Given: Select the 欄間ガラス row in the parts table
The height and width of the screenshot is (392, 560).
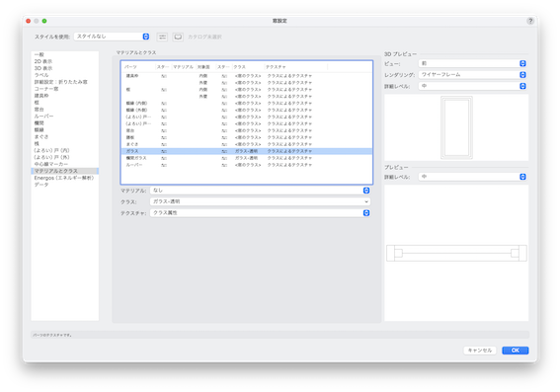Looking at the screenshot, I should (x=247, y=158).
